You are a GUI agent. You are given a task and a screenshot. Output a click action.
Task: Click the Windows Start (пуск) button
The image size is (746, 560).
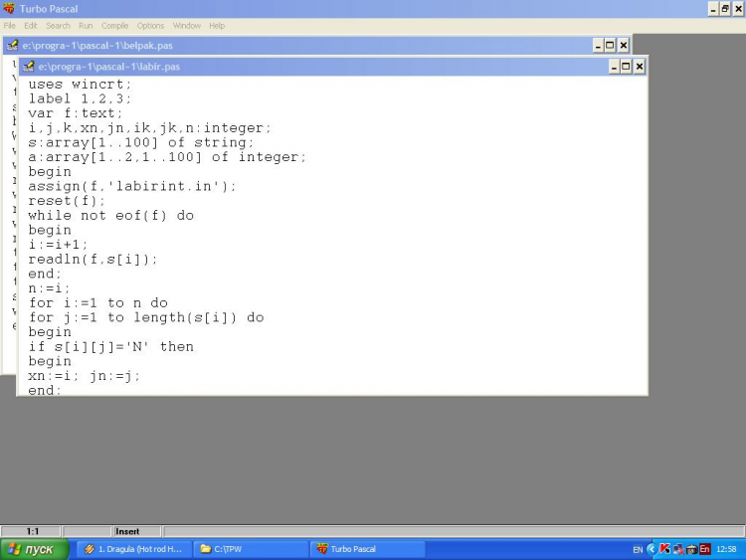(35, 549)
